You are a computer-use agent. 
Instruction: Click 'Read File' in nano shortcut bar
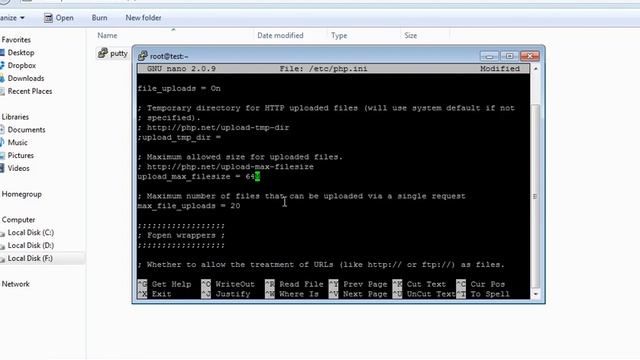click(x=301, y=284)
